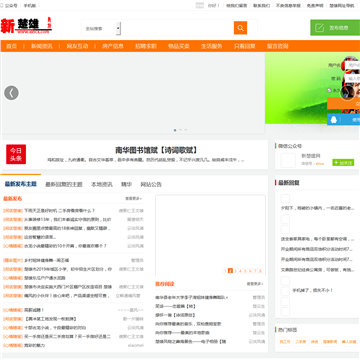The image size is (360, 360).
Task: Click the 找工作 hot tag
Action: pyautogui.click(x=285, y=342)
